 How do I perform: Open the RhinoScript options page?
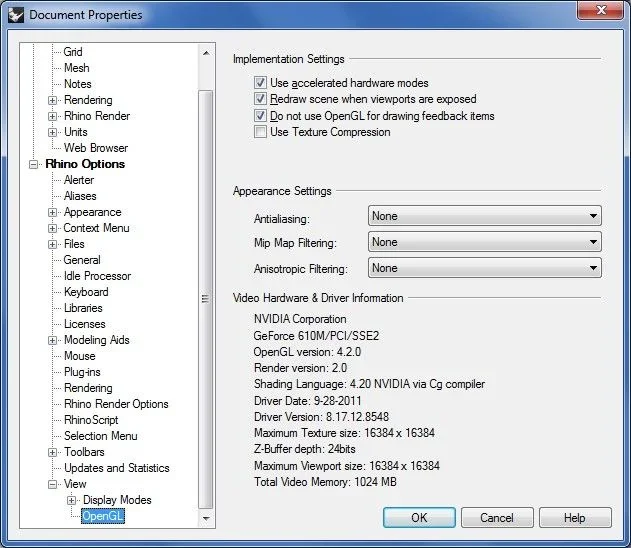click(x=91, y=420)
